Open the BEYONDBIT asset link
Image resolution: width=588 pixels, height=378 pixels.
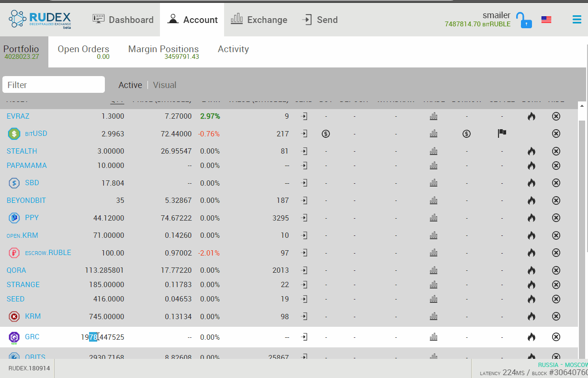coord(26,200)
